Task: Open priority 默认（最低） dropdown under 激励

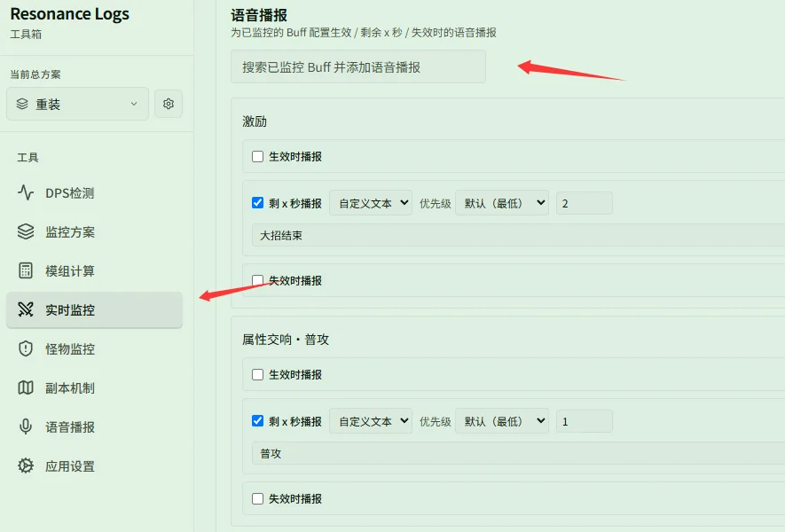Action: [x=502, y=203]
